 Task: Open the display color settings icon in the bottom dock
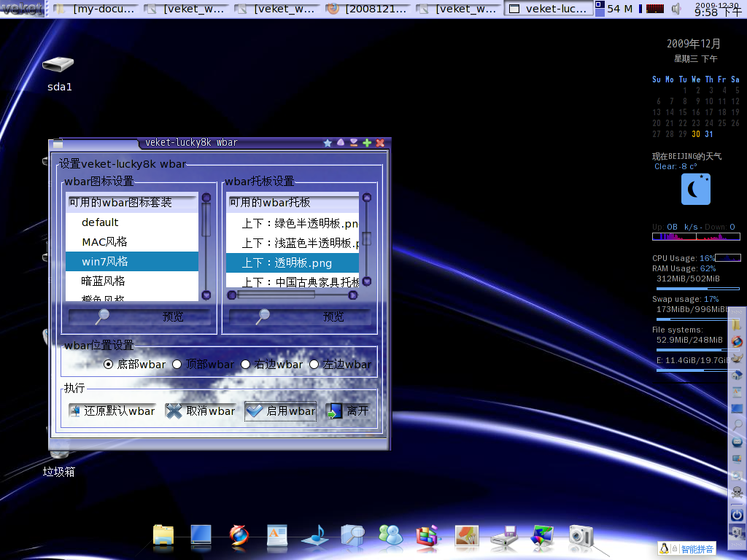pyautogui.click(x=542, y=534)
